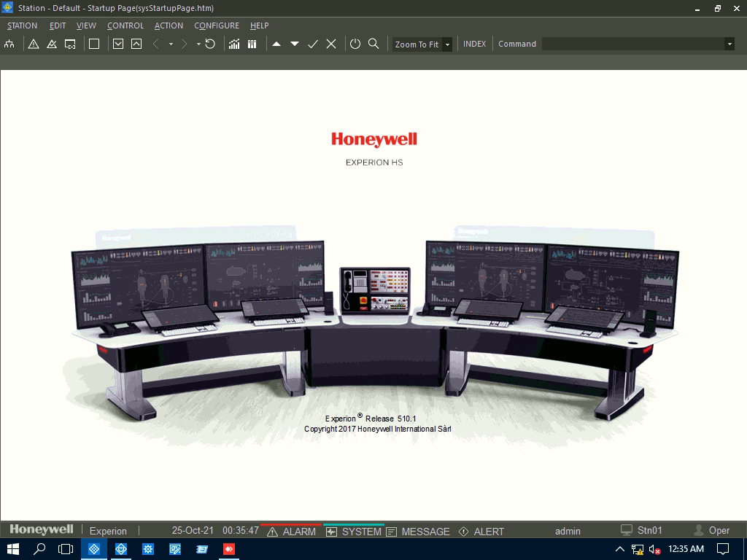This screenshot has height=560, width=747.
Task: Expand the Command box dropdown arrow
Action: tap(729, 44)
